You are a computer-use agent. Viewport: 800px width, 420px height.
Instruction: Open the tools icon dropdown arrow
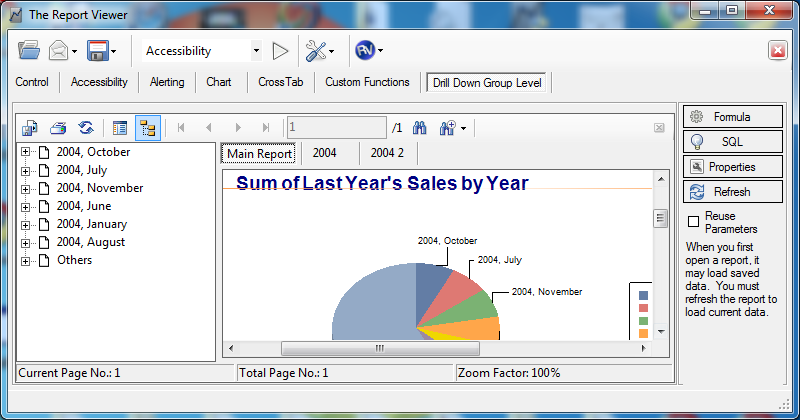332,51
